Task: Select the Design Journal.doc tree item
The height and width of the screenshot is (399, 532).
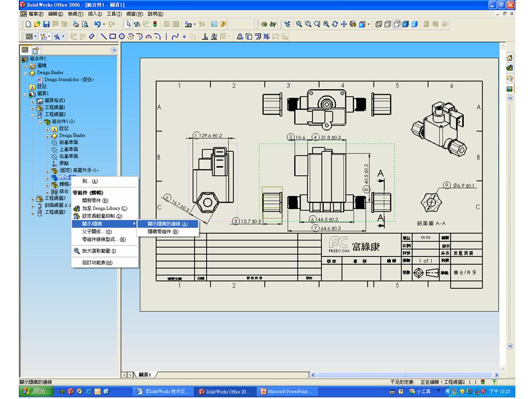Action: 65,80
